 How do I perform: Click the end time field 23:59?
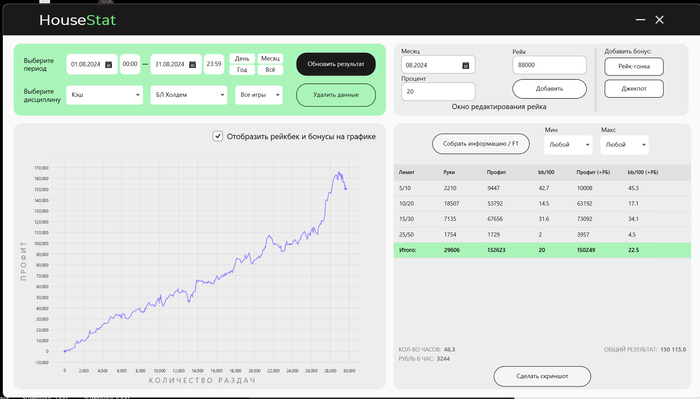[214, 64]
